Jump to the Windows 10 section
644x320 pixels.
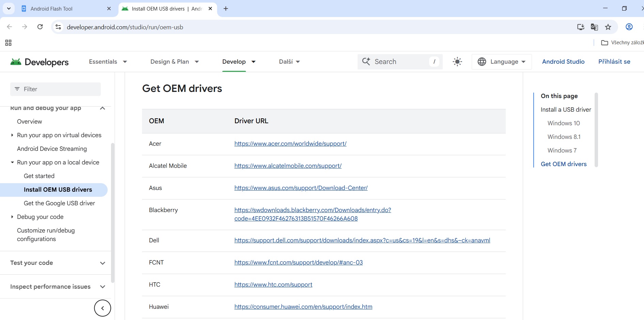564,123
